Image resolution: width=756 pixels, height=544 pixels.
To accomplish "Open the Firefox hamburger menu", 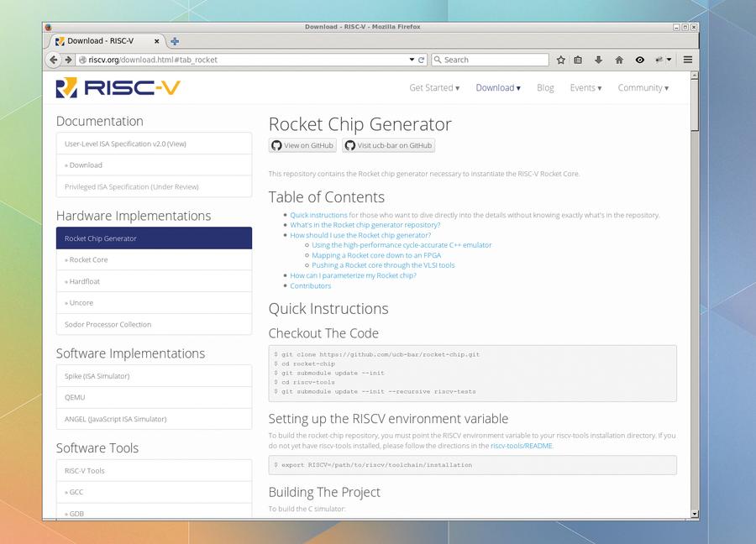I will (x=688, y=60).
